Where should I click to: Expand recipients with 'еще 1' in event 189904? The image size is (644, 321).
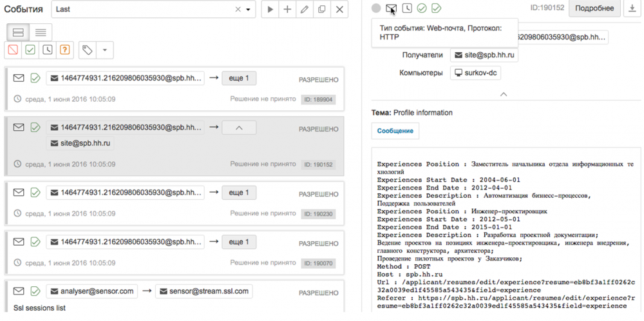coord(239,79)
